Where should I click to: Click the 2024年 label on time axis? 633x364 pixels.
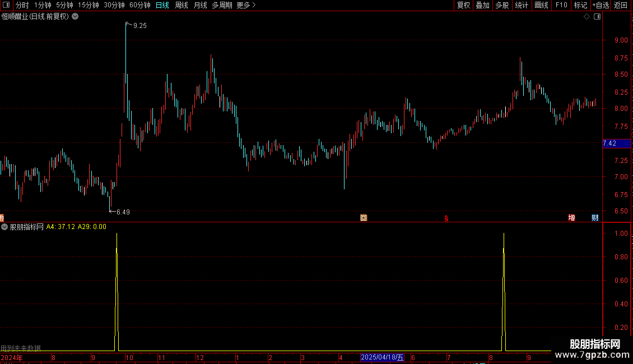pyautogui.click(x=12, y=357)
